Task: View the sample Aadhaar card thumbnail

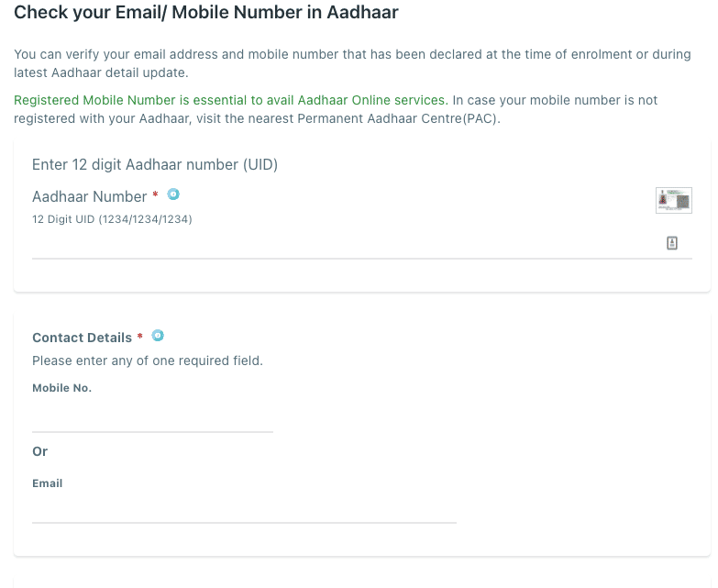Action: tap(674, 200)
